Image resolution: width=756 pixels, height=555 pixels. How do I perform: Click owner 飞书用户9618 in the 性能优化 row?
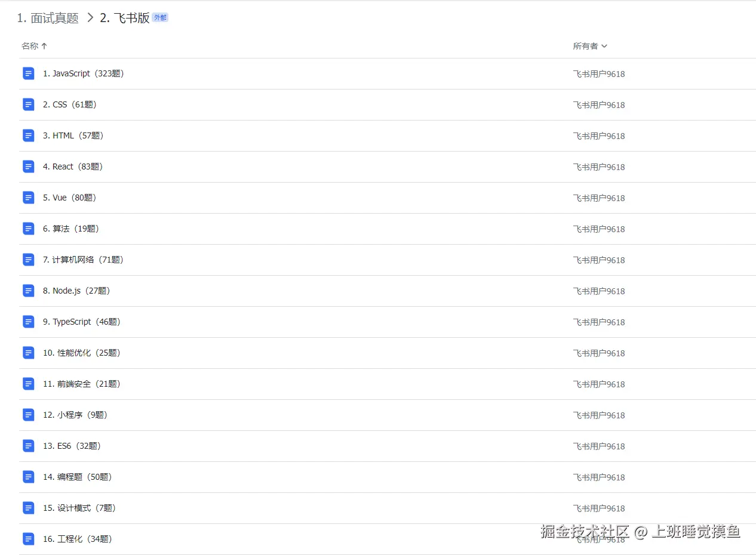(599, 353)
